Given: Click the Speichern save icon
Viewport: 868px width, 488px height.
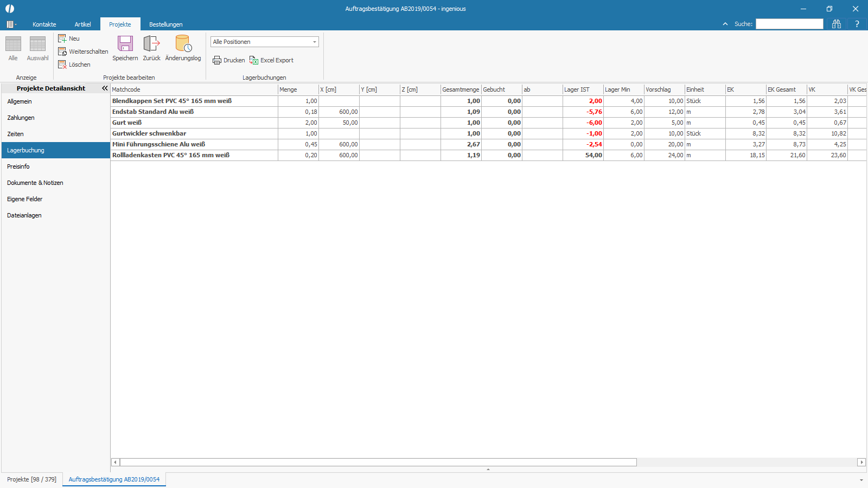Looking at the screenshot, I should 125,44.
